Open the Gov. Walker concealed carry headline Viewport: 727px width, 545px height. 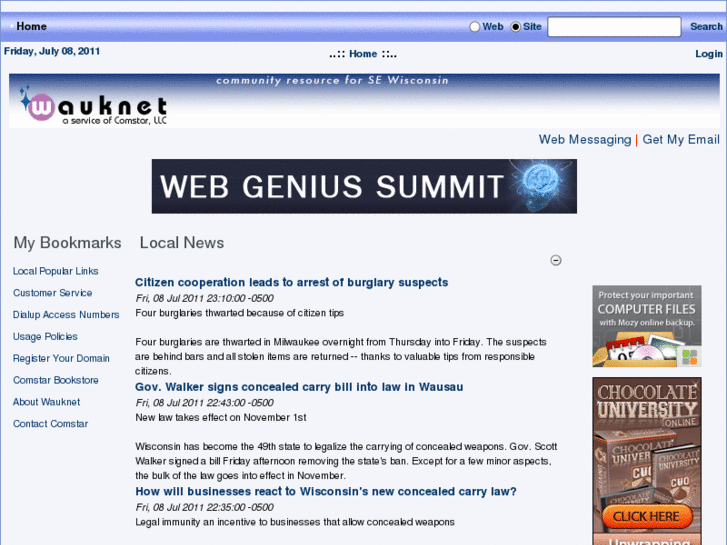pyautogui.click(x=299, y=387)
